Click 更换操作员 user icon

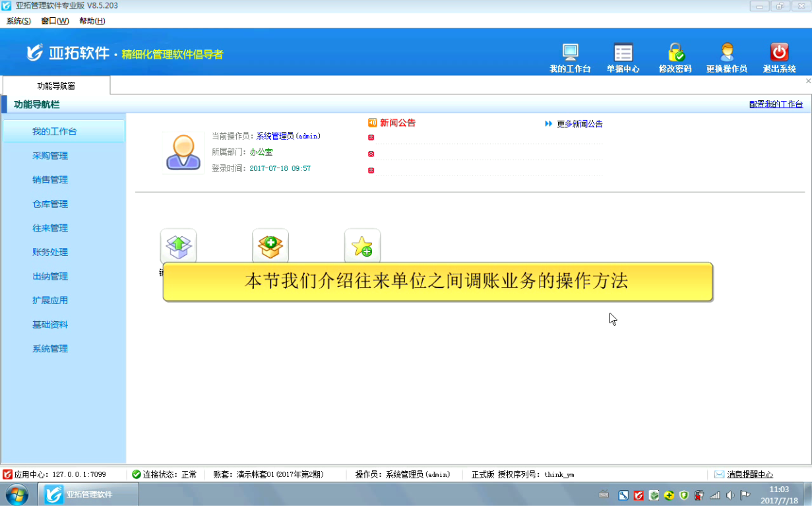click(726, 53)
